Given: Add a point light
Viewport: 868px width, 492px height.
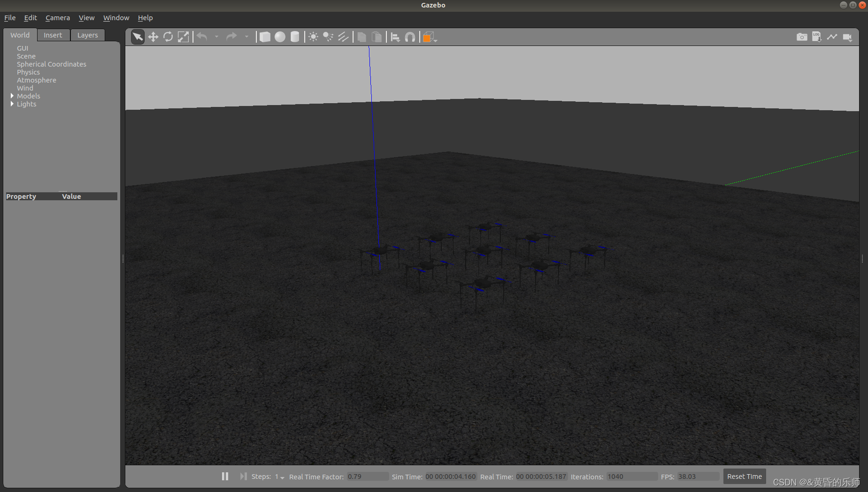Looking at the screenshot, I should point(313,37).
